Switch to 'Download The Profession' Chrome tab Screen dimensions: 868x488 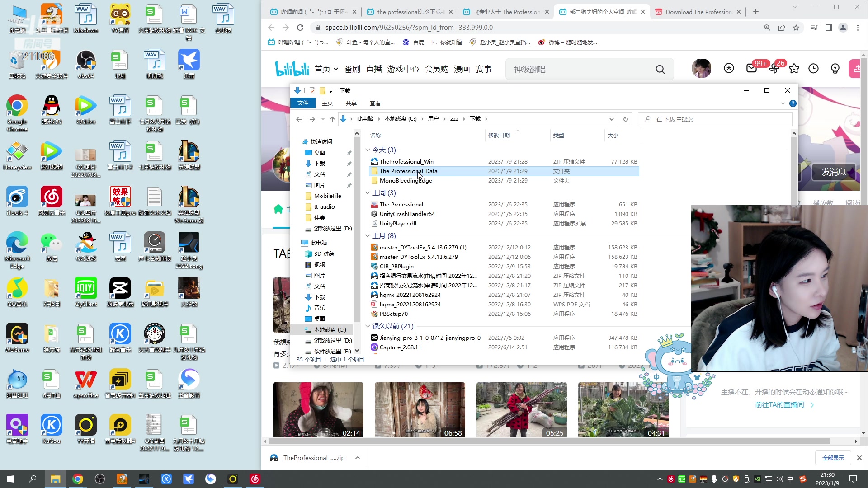coord(698,12)
